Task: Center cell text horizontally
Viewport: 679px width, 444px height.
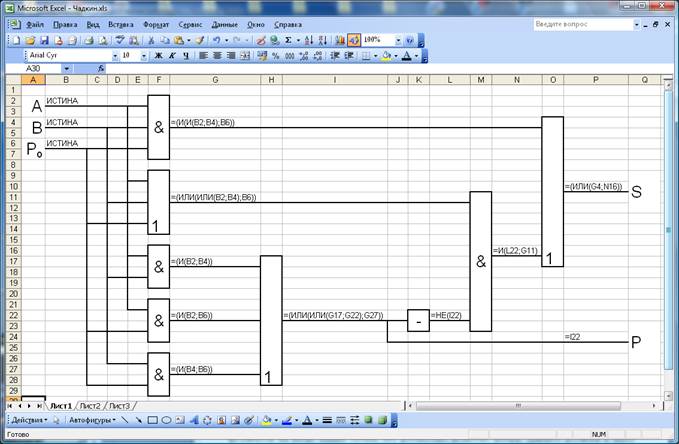Action: [x=217, y=55]
